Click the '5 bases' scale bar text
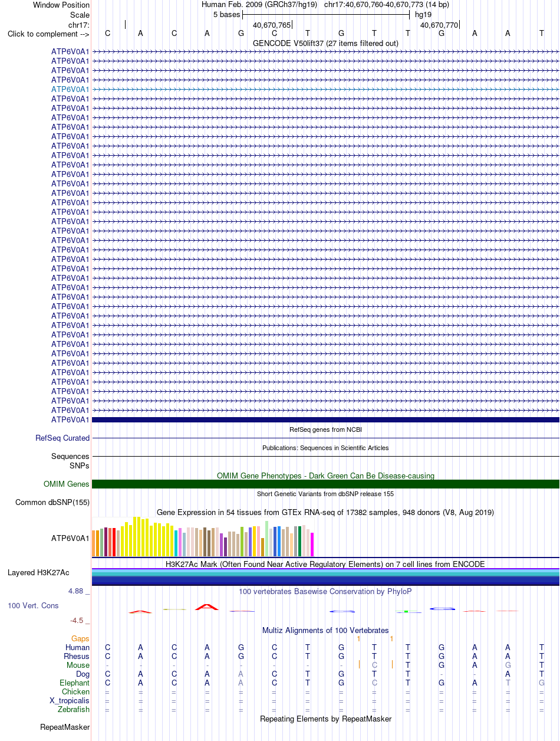Viewport: 560px width, 741px height. tap(227, 14)
